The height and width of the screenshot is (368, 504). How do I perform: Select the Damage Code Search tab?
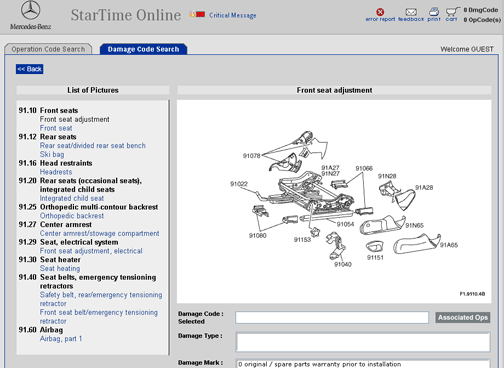(143, 49)
